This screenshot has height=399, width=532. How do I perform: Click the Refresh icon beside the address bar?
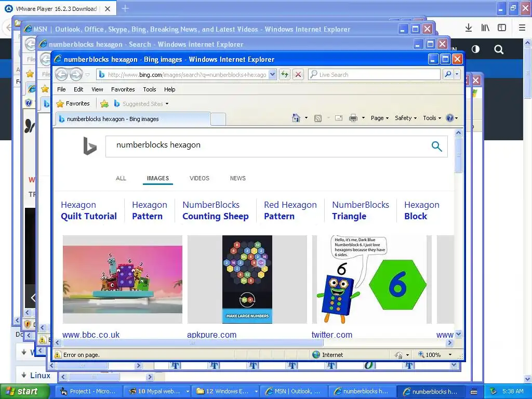285,74
